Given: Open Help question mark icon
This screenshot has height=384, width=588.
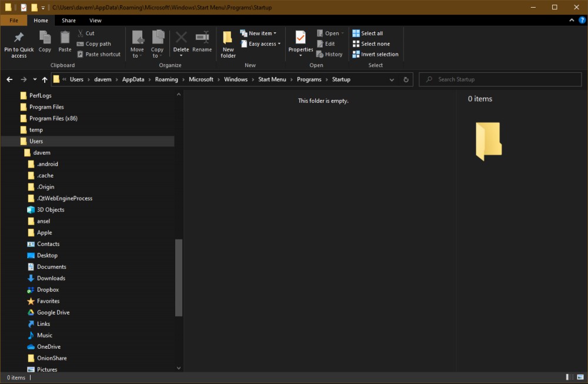Looking at the screenshot, I should pos(582,20).
